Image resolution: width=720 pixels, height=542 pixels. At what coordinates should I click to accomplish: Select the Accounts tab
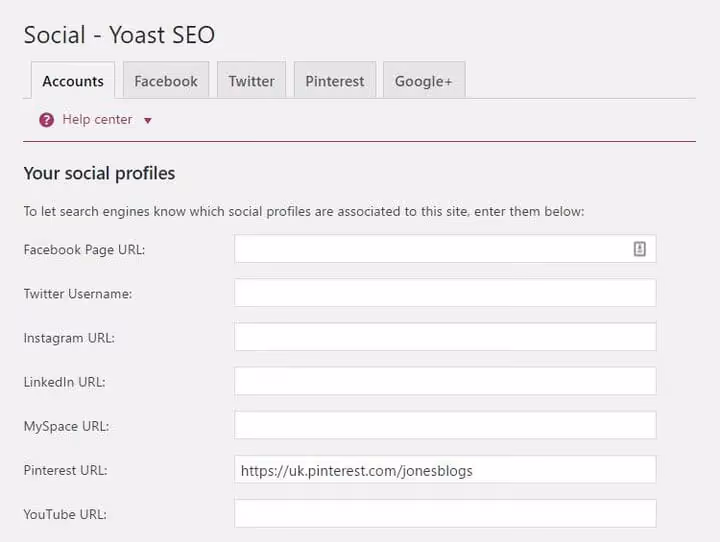point(73,81)
